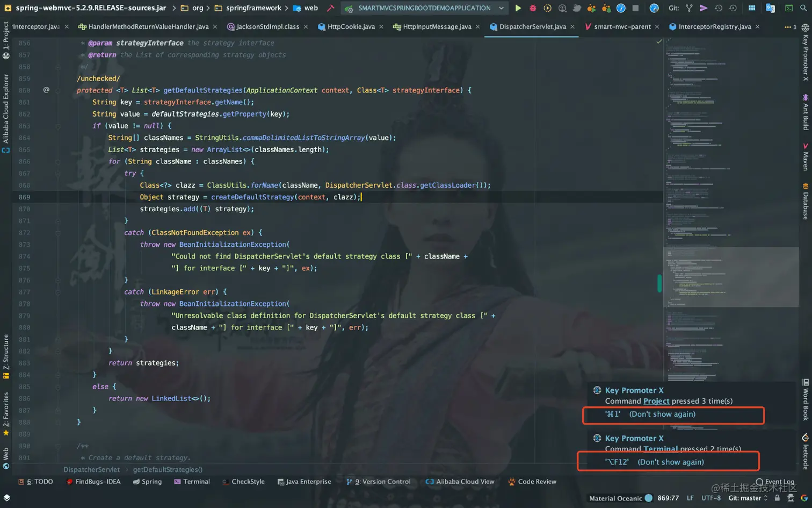Open the Java Enterprise tool window
Screen dimensions: 812x508
304,482
